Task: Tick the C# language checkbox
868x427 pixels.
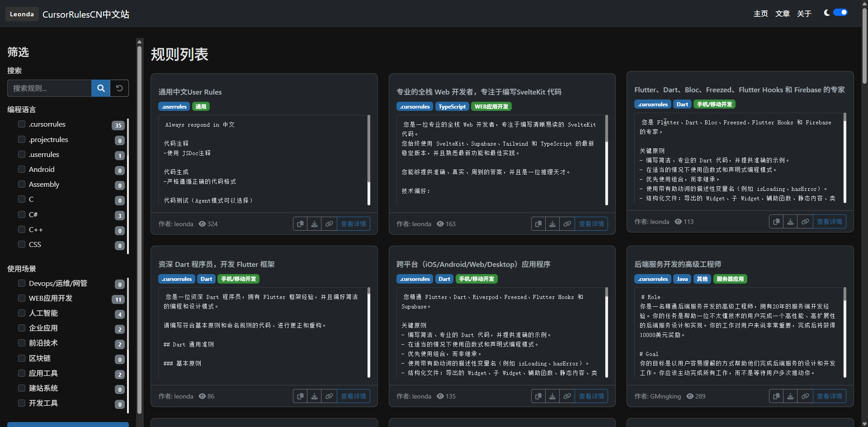Action: 22,214
